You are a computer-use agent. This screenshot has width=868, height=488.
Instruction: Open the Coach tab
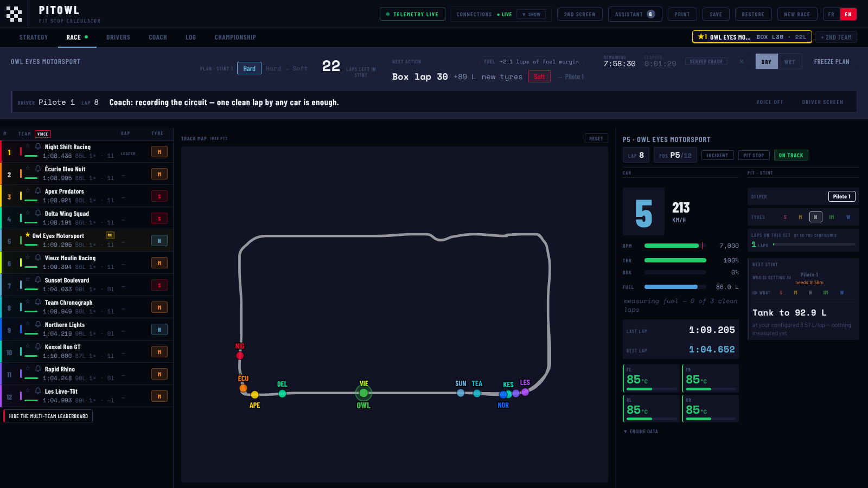click(x=158, y=37)
